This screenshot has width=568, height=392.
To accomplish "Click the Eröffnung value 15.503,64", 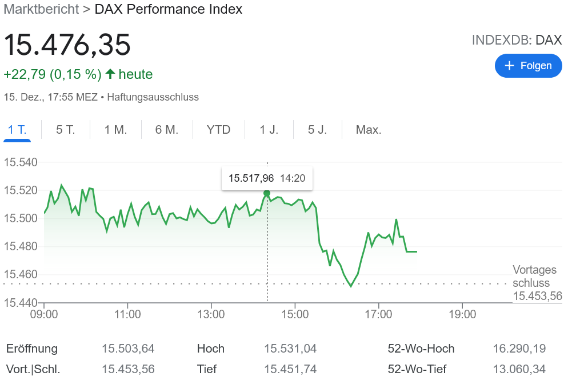I will pyautogui.click(x=128, y=349).
